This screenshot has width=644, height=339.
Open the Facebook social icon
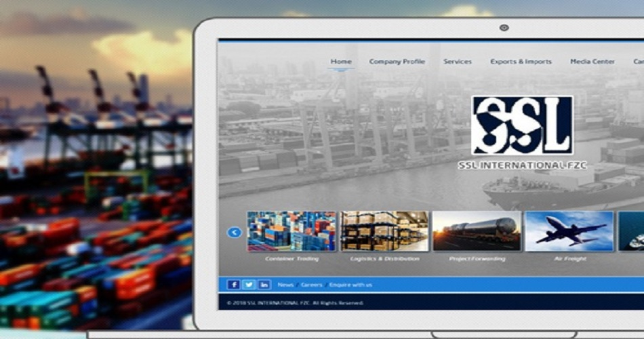pos(233,284)
